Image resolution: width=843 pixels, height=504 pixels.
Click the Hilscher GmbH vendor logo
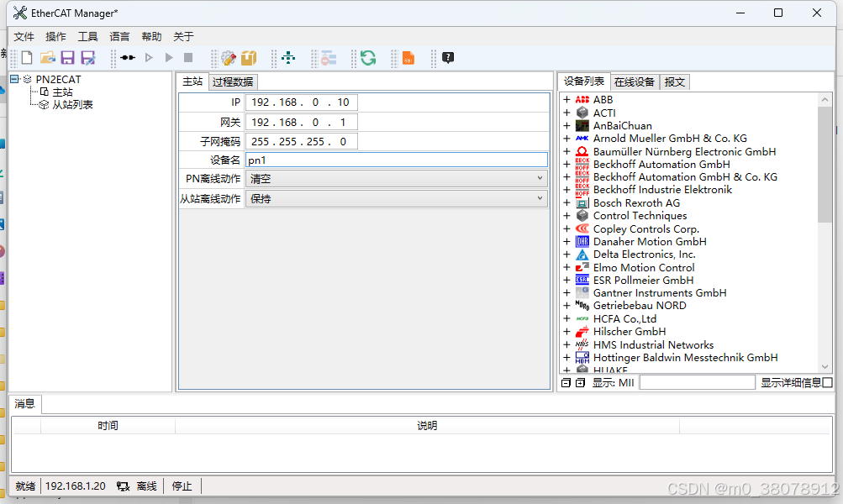click(582, 332)
